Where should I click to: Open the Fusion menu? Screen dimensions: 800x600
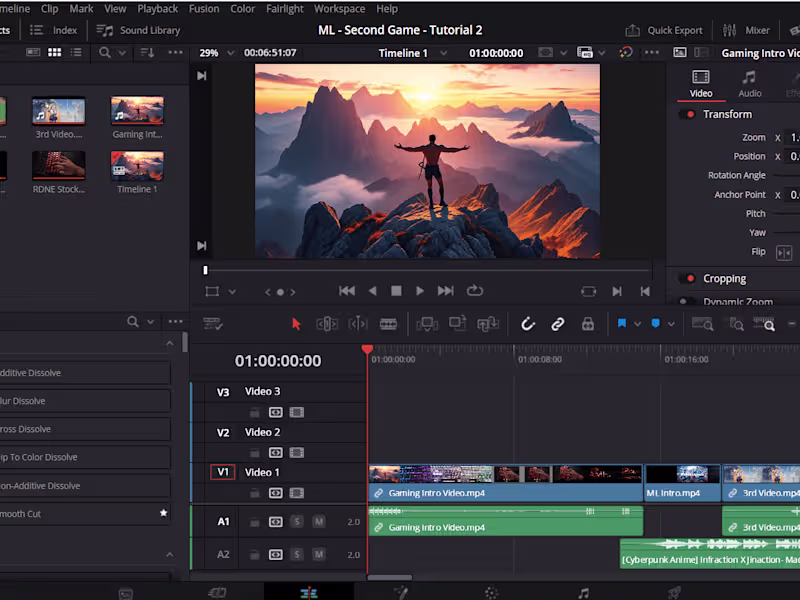[x=204, y=9]
